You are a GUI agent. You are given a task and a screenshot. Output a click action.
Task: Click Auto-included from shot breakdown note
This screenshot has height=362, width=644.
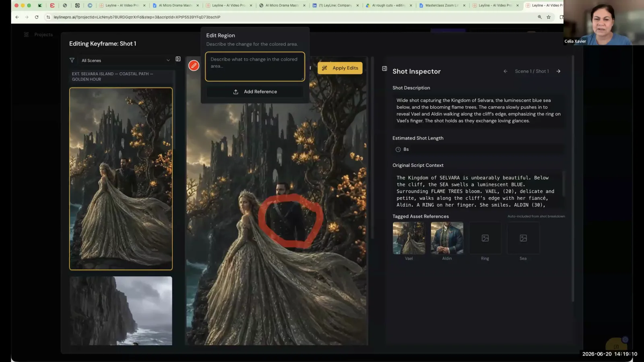[x=536, y=216]
